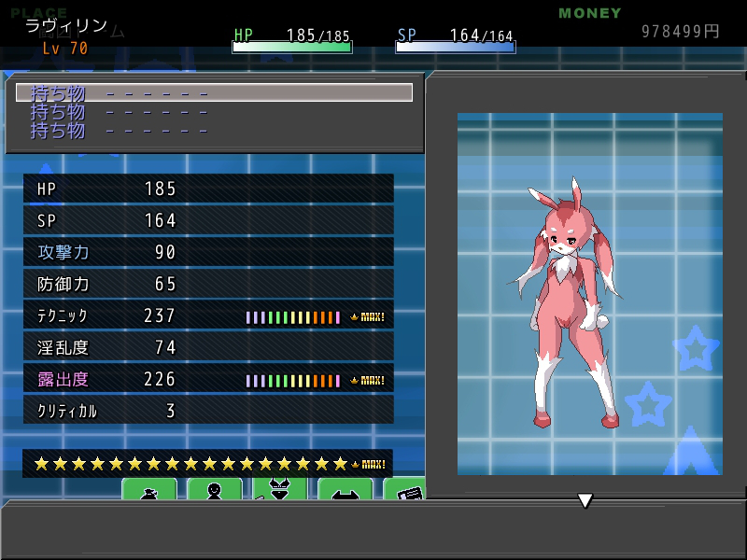This screenshot has height=560, width=747.
Task: Click the MAX crown on the star rating
Action: pos(368,464)
